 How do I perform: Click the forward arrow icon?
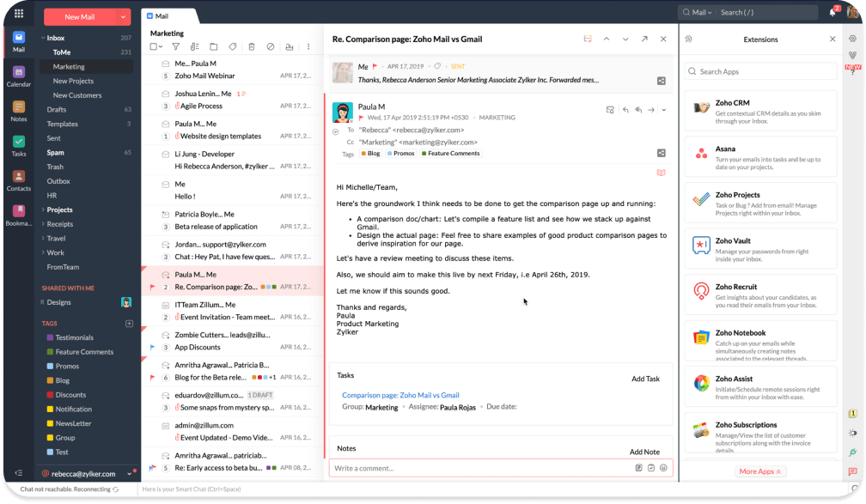(x=651, y=110)
